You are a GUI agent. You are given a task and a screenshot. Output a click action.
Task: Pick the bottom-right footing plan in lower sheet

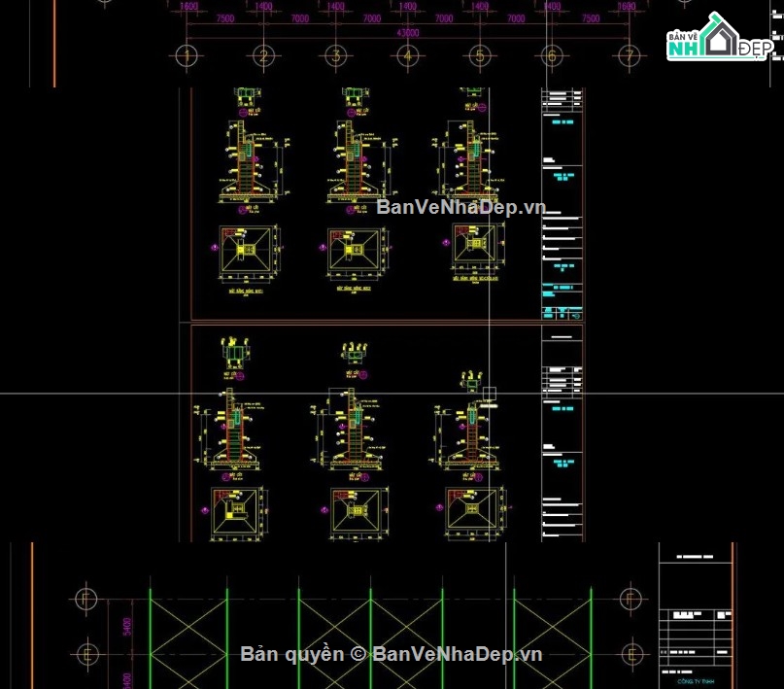(x=472, y=510)
